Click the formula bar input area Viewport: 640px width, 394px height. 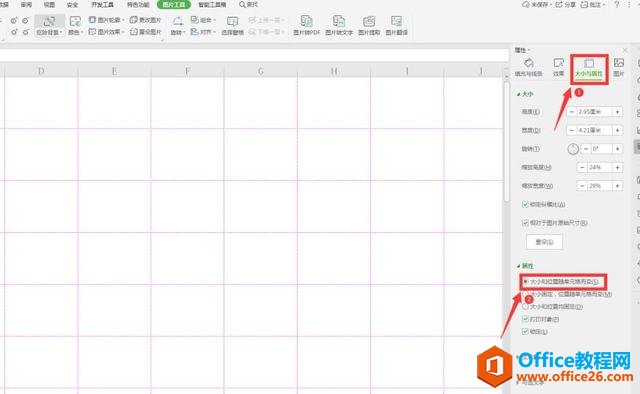254,55
